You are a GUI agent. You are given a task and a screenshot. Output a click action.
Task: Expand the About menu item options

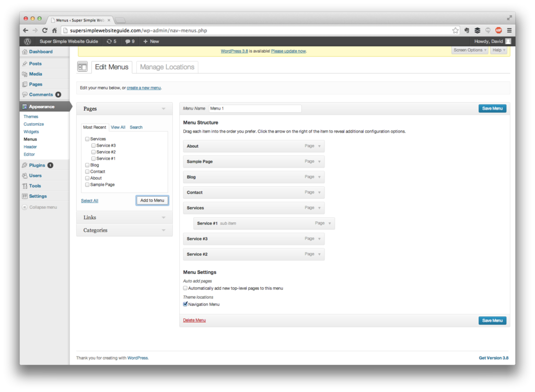(x=320, y=146)
